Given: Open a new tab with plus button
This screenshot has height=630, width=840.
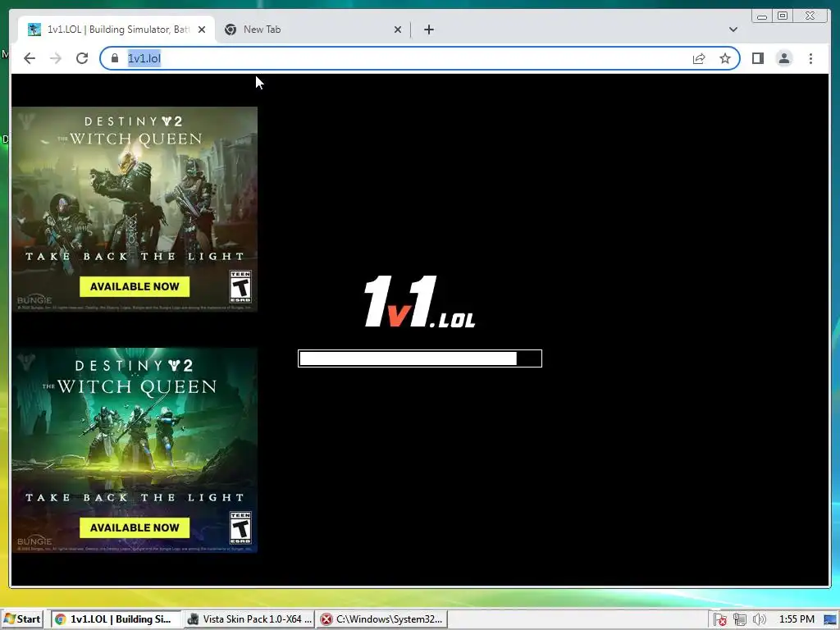Looking at the screenshot, I should tap(428, 30).
